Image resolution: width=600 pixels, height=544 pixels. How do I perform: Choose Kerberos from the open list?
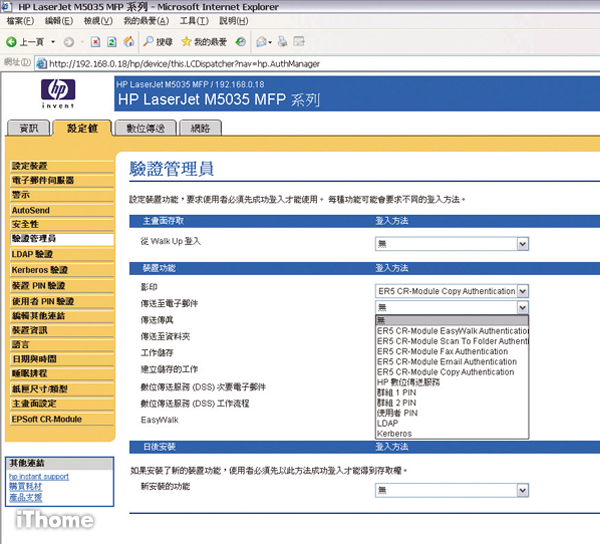[396, 434]
